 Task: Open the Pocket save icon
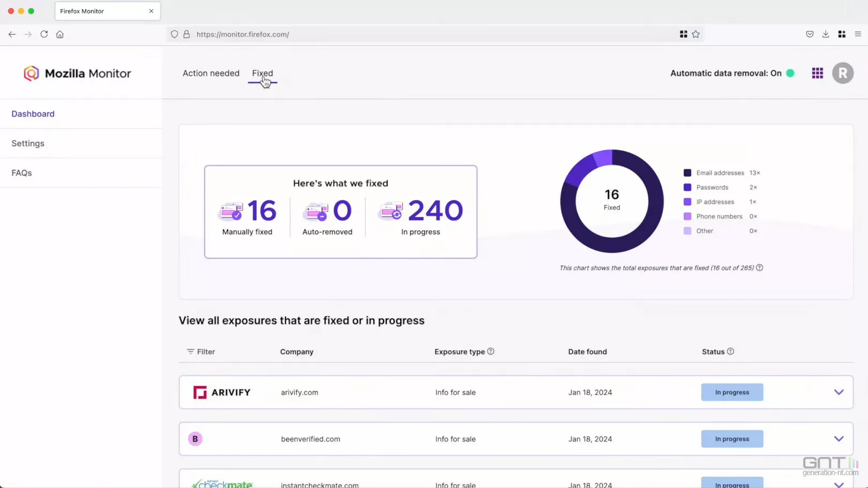point(810,34)
